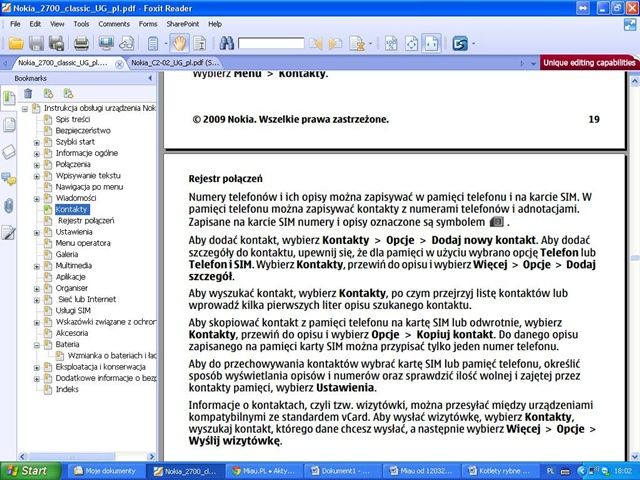Image resolution: width=640 pixels, height=480 pixels.
Task: Click the Layers panel side icon
Action: click(x=9, y=152)
